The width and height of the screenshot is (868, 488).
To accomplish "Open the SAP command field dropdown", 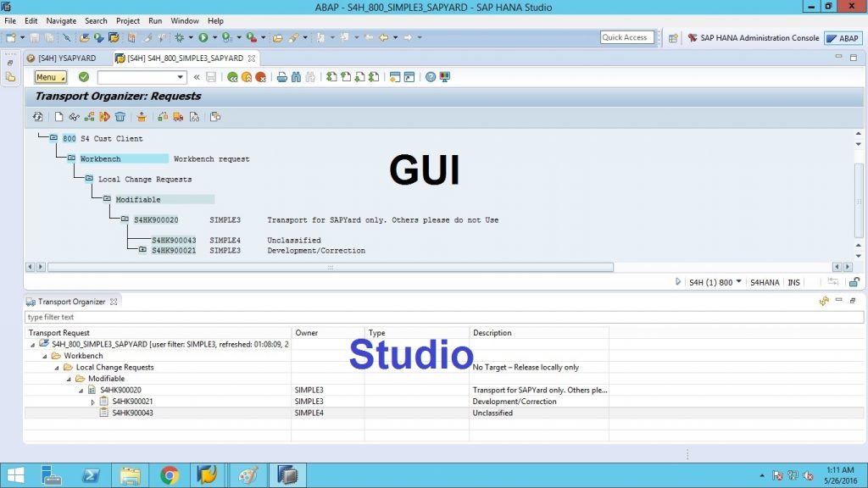I will click(180, 77).
